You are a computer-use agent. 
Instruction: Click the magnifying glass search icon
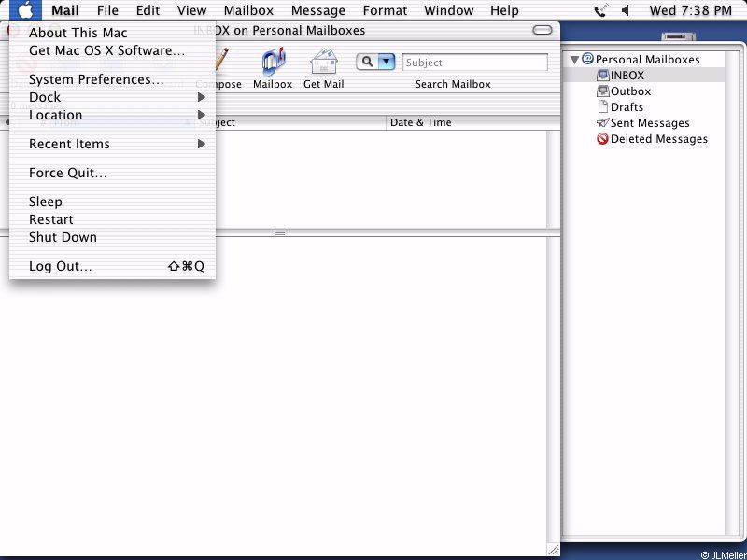tap(367, 62)
